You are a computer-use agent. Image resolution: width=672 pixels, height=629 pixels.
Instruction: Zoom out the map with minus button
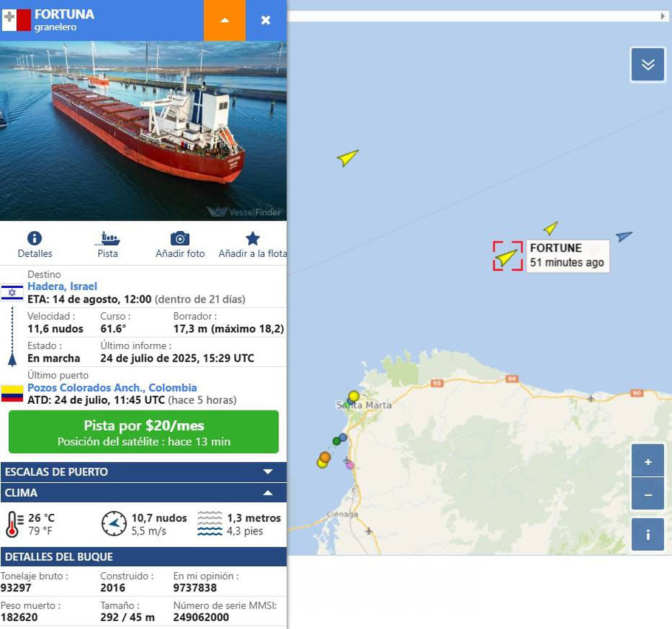tap(648, 495)
